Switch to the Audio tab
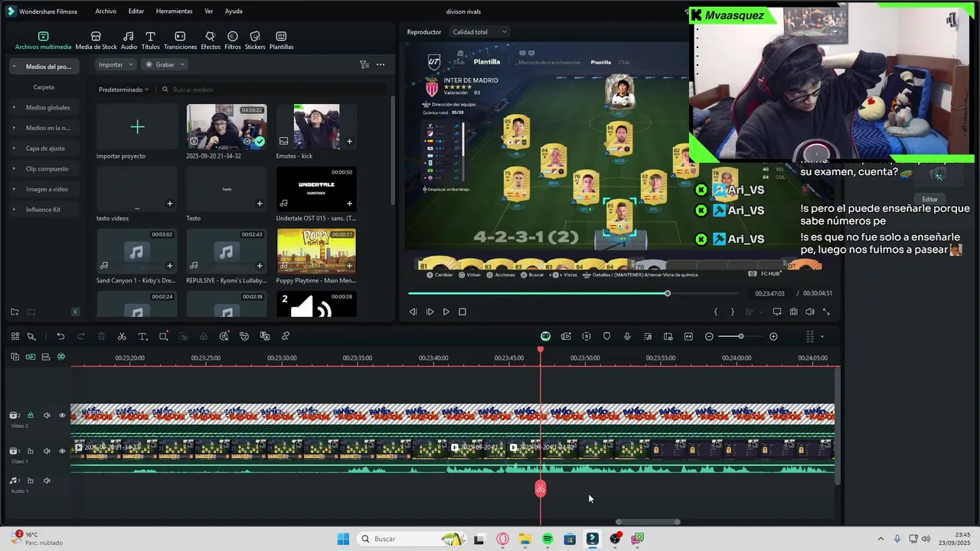This screenshot has width=980, height=551. (x=129, y=41)
